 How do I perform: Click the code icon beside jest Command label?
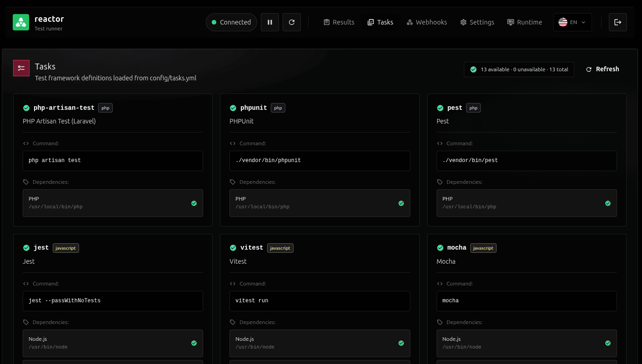(x=26, y=284)
